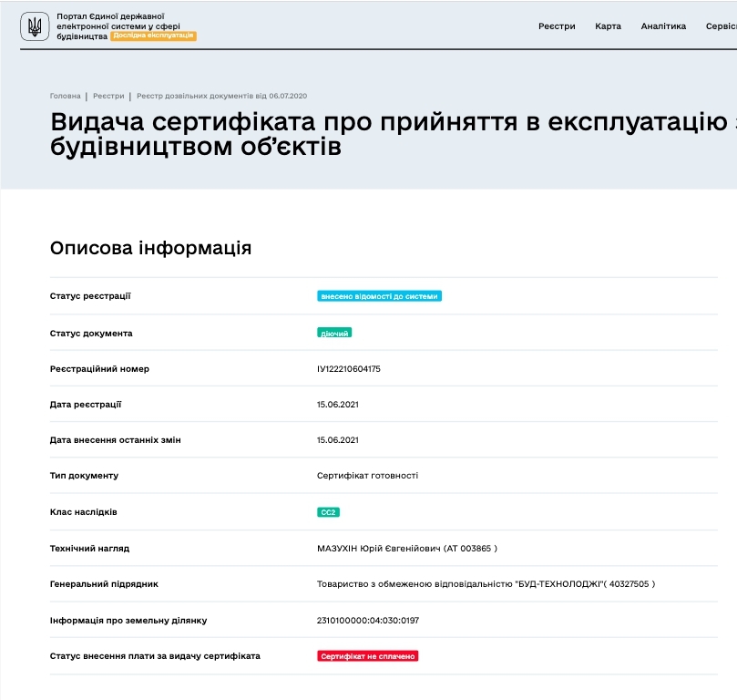Click the 'Технічний нагляд' row label
The width and height of the screenshot is (737, 700).
pos(89,549)
